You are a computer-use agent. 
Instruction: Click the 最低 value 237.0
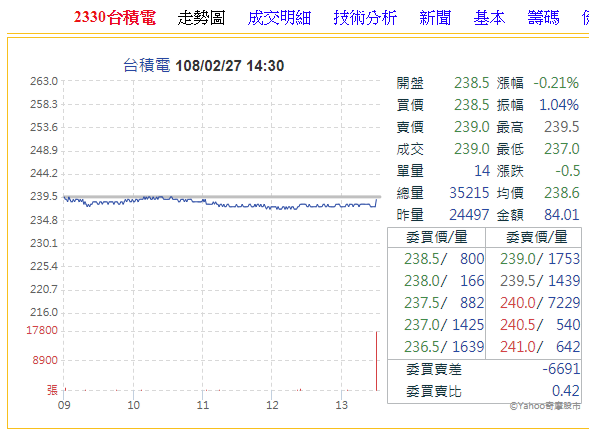pyautogui.click(x=562, y=149)
